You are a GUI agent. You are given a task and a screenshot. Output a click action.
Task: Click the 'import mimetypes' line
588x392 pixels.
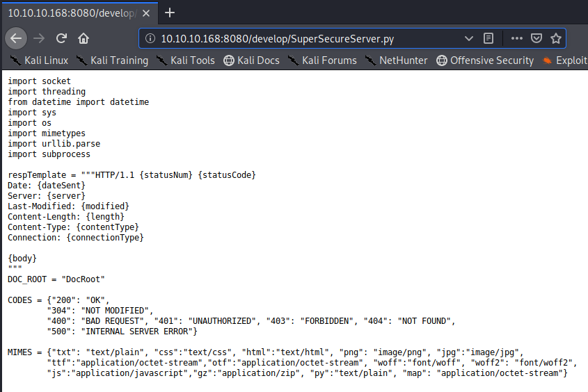pyautogui.click(x=47, y=133)
